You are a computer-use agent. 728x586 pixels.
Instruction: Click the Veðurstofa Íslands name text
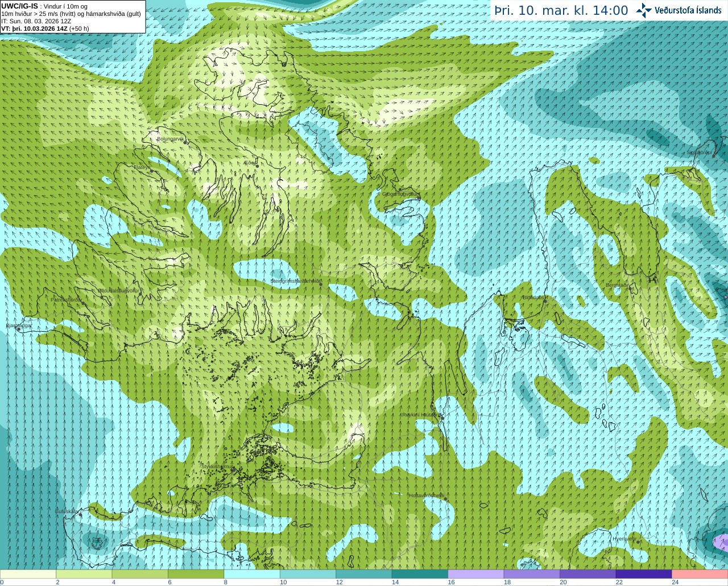coord(688,10)
